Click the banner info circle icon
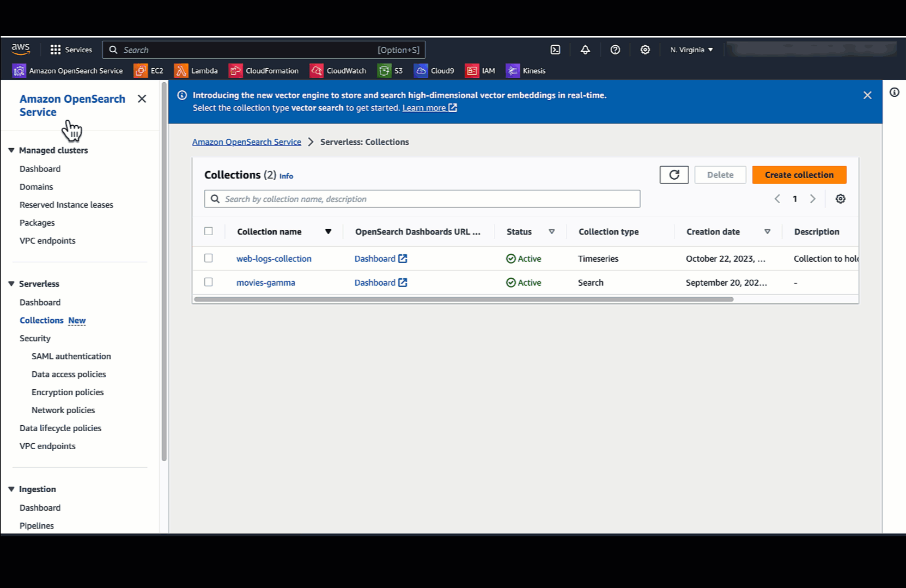This screenshot has width=906, height=588. pyautogui.click(x=182, y=95)
